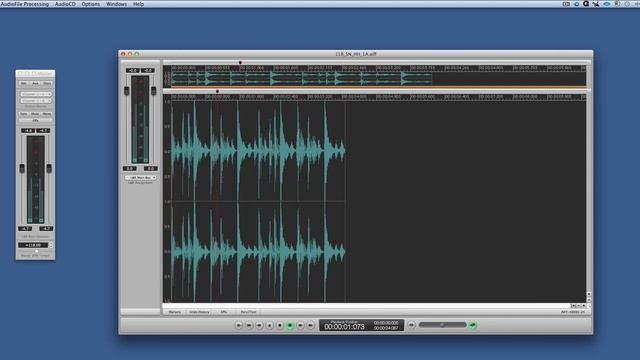640x360 pixels.
Task: Click the playhead marker above the main waveform ruler
Action: pos(217,91)
